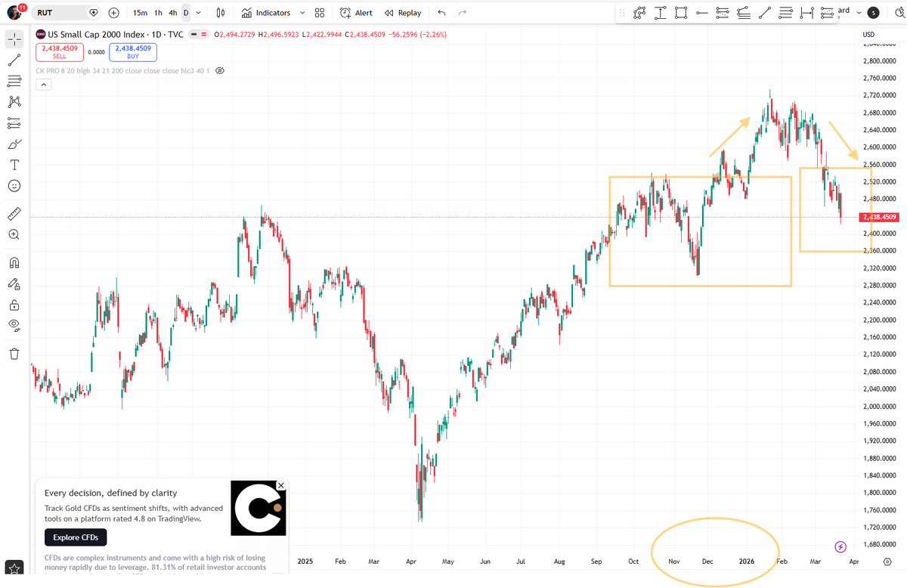Expand the timeframe interval dropdown
This screenshot has height=588, width=907.
click(x=198, y=13)
